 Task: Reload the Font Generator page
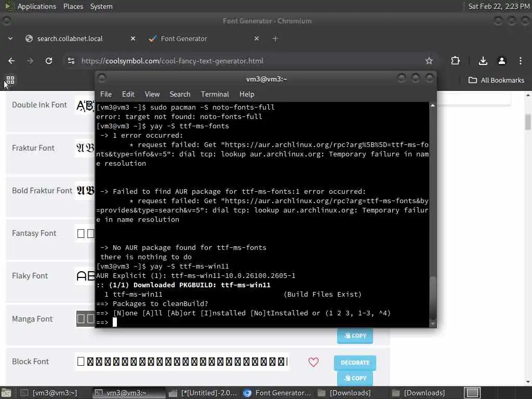point(49,61)
